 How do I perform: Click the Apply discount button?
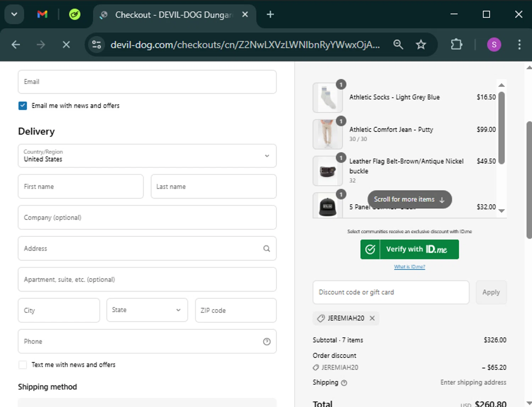pos(491,292)
